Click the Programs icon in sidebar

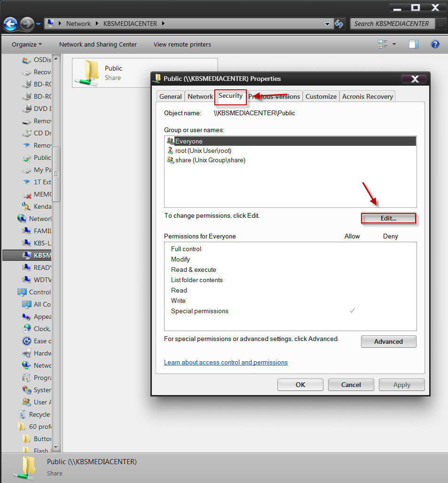tap(26, 378)
